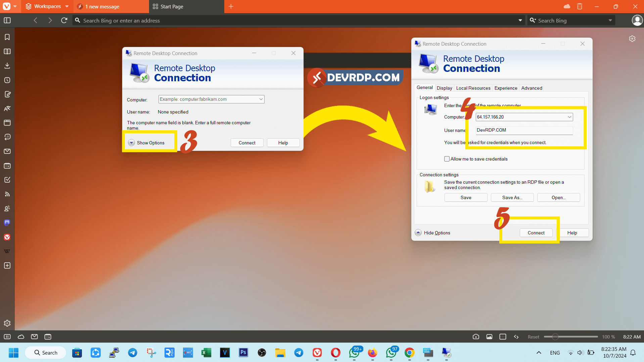This screenshot has width=644, height=362.
Task: Click the User name field containing DevRDP.COM
Action: click(524, 130)
